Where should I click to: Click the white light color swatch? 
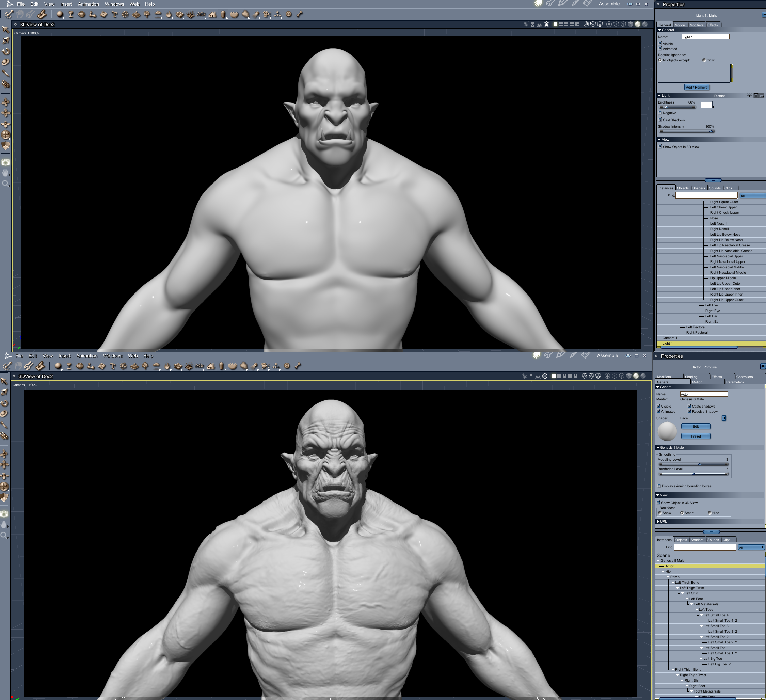point(706,105)
